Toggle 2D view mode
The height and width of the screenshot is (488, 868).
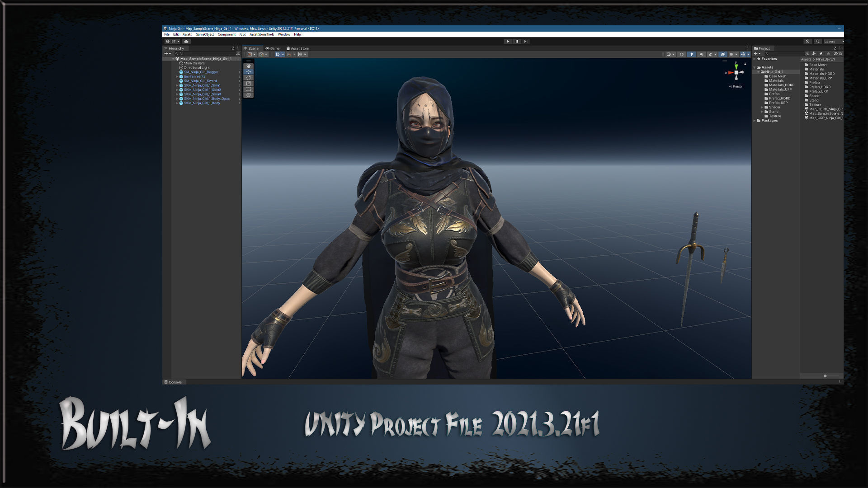coord(681,54)
